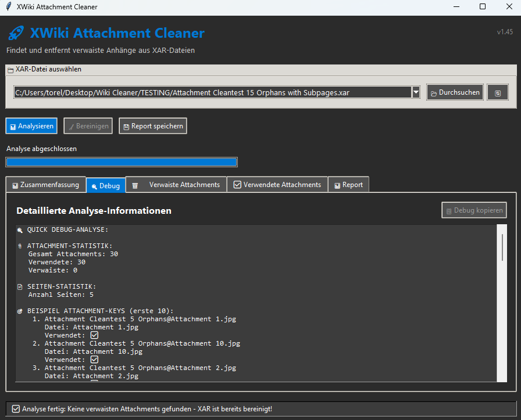Image resolution: width=521 pixels, height=420 pixels.
Task: Click the debug text area scrollbar thumb
Action: [x=502, y=247]
